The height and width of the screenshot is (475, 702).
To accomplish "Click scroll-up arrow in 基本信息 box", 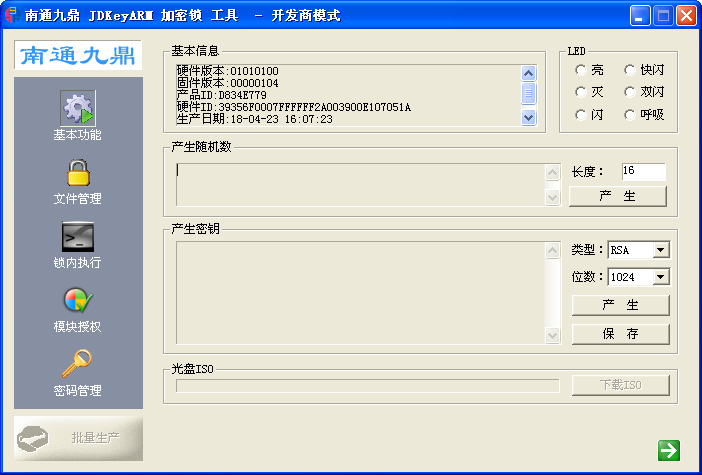I will [529, 73].
